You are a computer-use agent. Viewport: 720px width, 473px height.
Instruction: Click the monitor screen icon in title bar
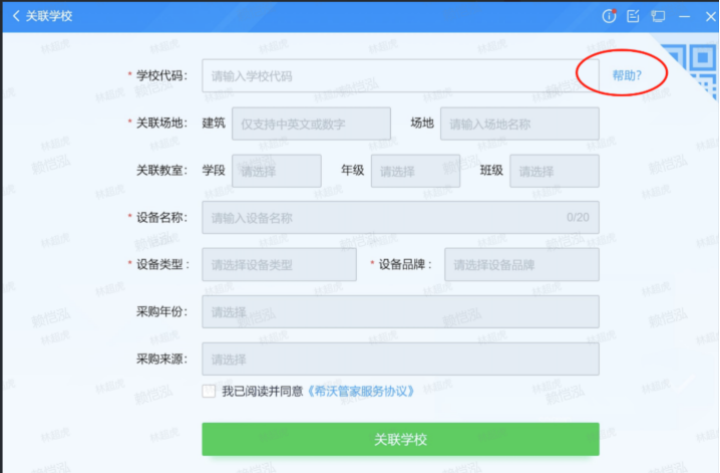pos(658,16)
